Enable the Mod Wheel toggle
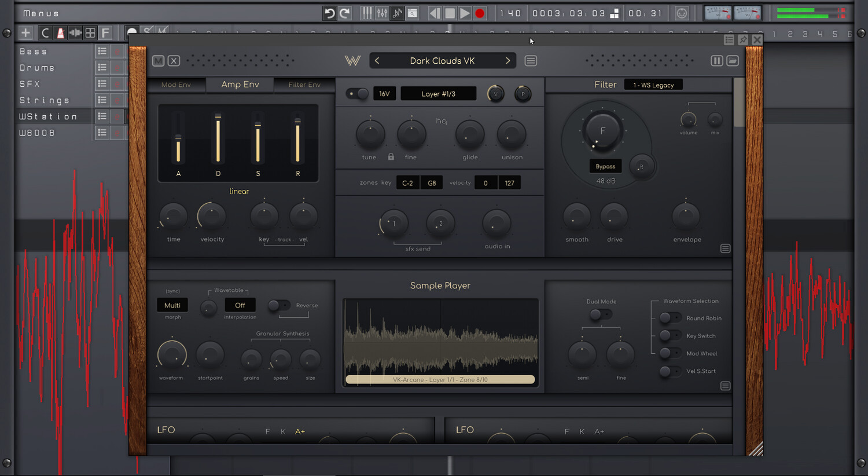Screen dimensions: 868x476 [x=670, y=353]
